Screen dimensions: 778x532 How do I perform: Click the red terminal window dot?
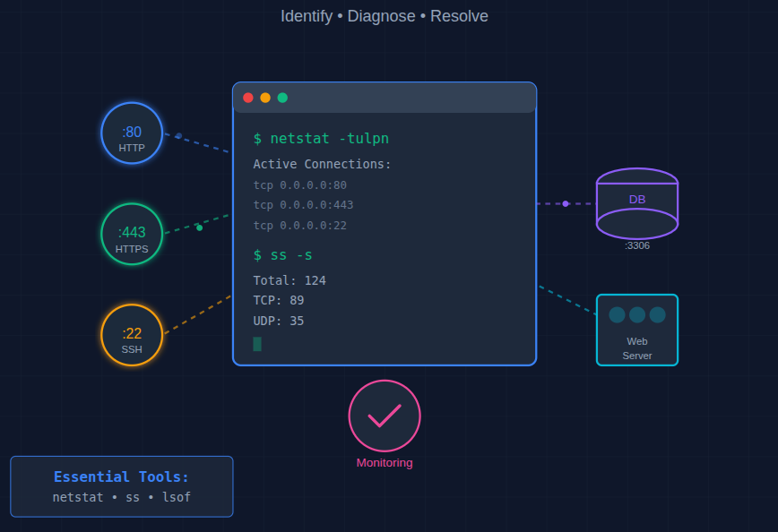tap(248, 98)
